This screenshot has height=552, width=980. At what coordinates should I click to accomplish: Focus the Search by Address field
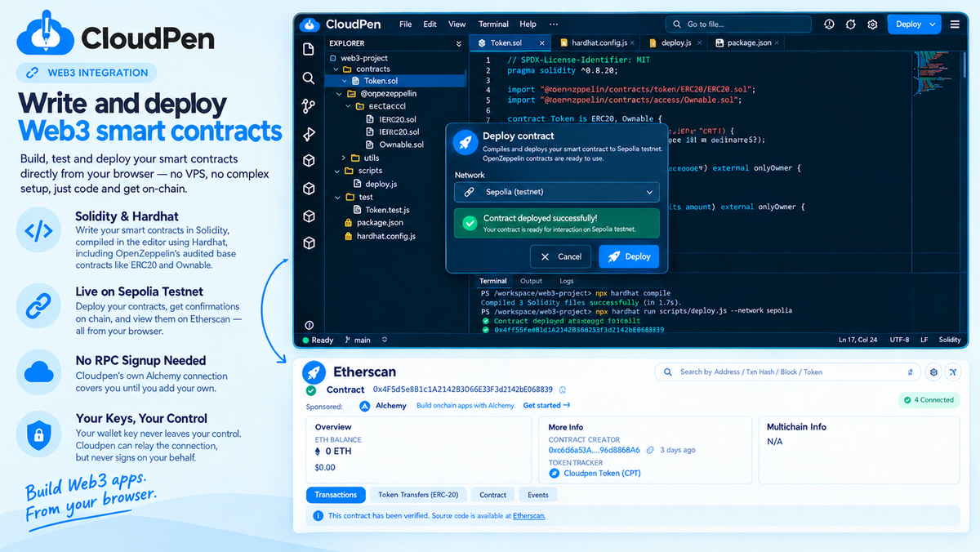[788, 372]
